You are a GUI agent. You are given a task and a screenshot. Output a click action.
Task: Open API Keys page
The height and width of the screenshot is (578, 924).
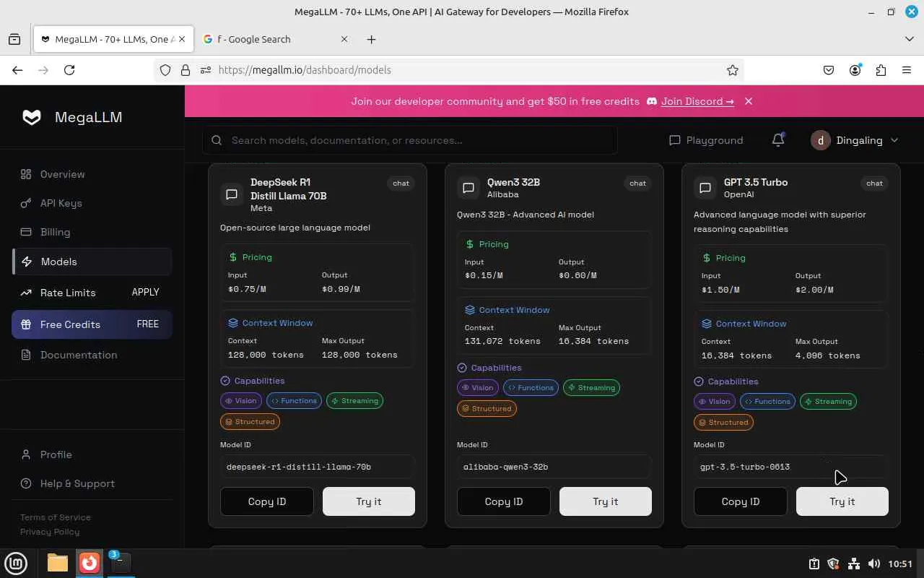click(92, 203)
